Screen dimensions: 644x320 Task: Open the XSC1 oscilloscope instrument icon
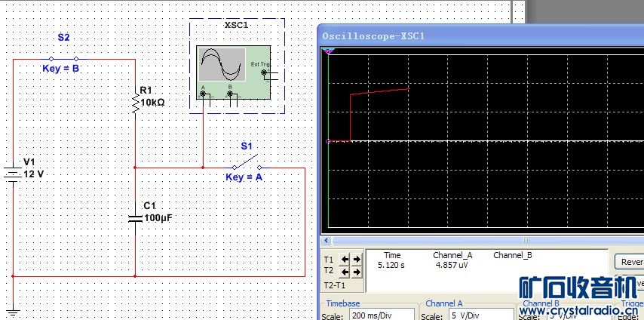click(221, 66)
